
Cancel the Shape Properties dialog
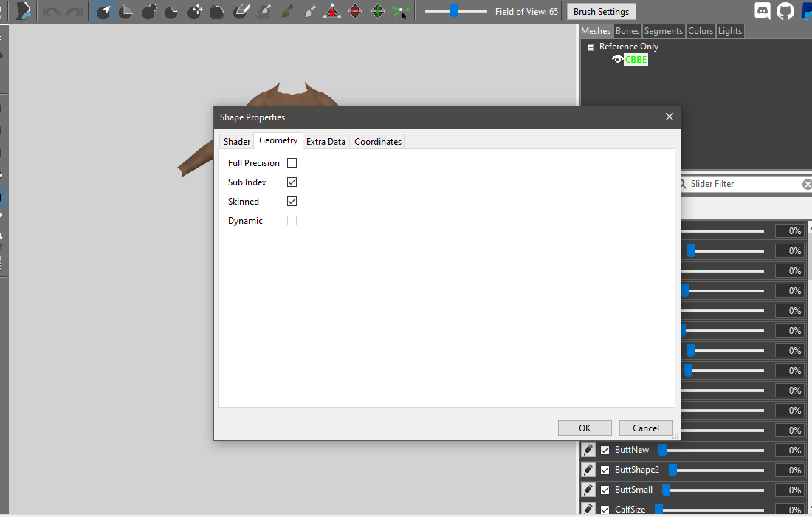646,428
